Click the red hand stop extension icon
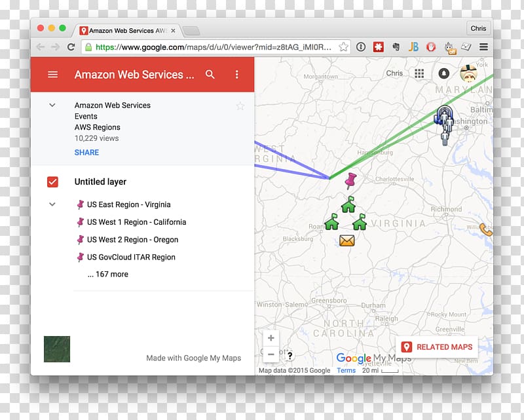 click(431, 47)
